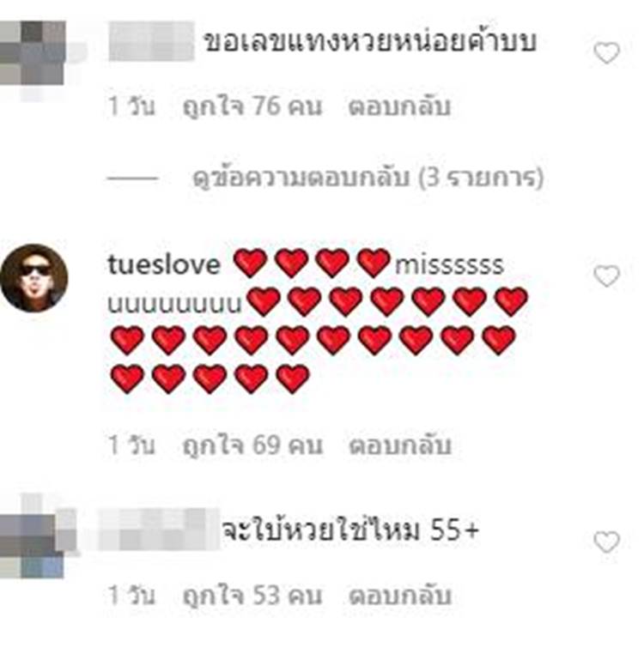The width and height of the screenshot is (644, 648).
Task: Open the ถูกใจ 69 คน likes list
Action: pyautogui.click(x=252, y=445)
